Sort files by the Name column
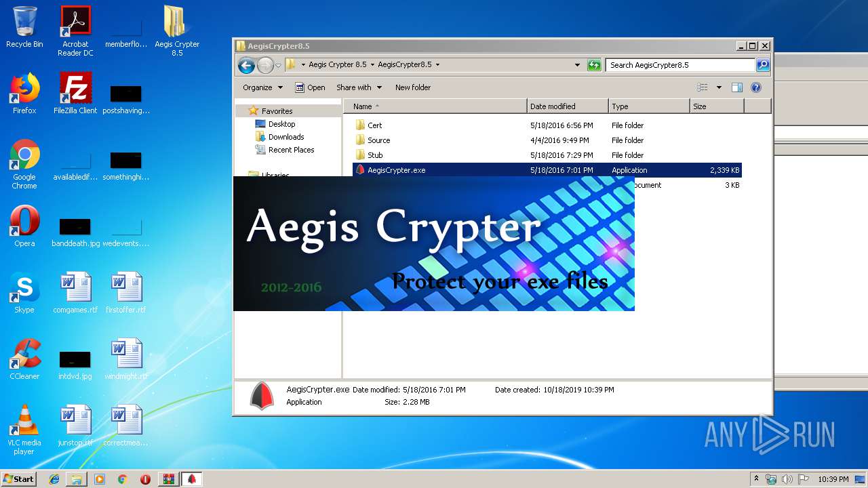Screen dimensions: 868x488 (x=435, y=106)
